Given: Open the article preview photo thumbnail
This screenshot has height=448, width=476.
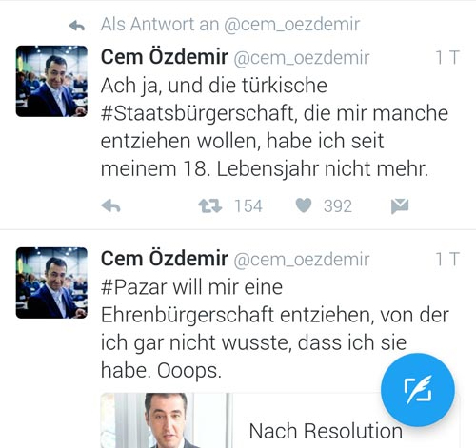Looking at the screenshot, I should coord(164,420).
